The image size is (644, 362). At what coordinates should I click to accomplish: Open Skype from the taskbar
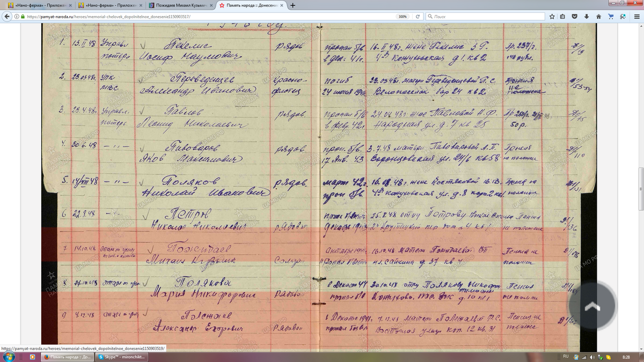click(121, 357)
